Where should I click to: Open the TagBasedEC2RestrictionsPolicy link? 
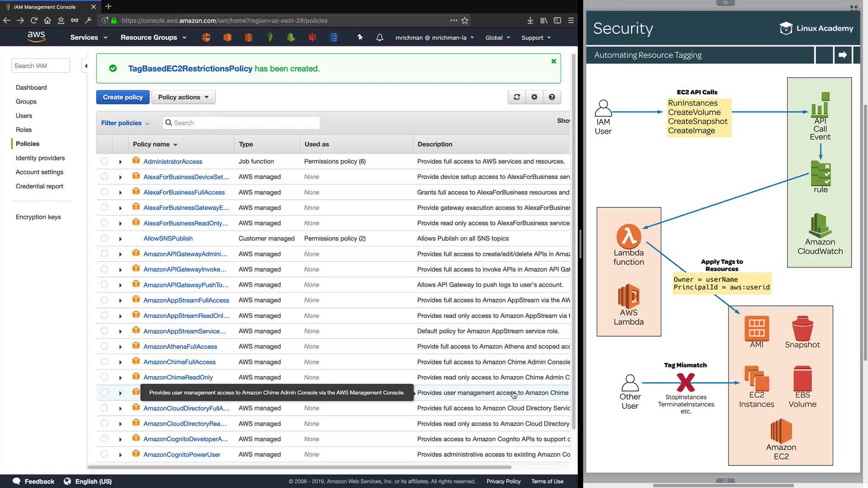point(190,69)
